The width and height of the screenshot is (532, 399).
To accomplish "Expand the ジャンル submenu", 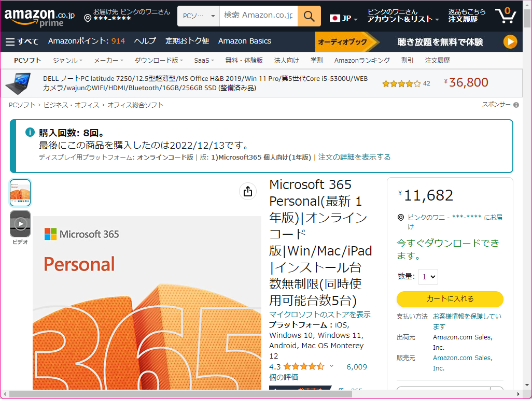I will point(67,60).
